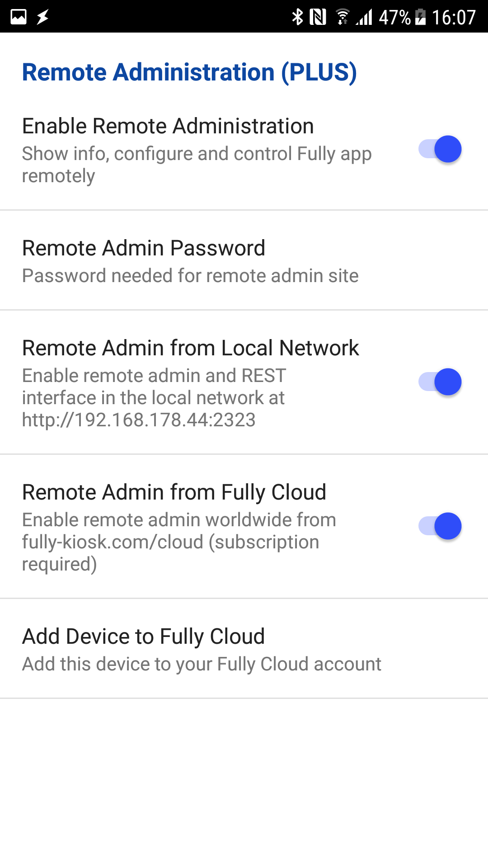Tap 'Add this device to your Fully Cloud account'

(202, 664)
